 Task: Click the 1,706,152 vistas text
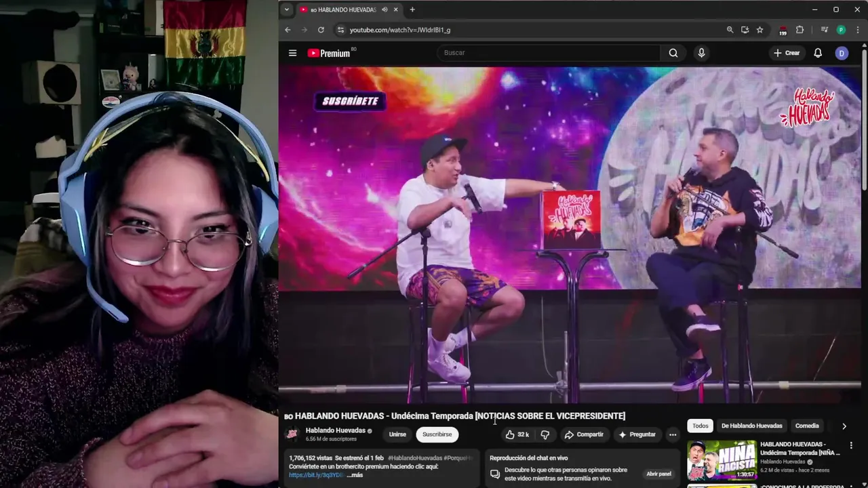(x=311, y=458)
